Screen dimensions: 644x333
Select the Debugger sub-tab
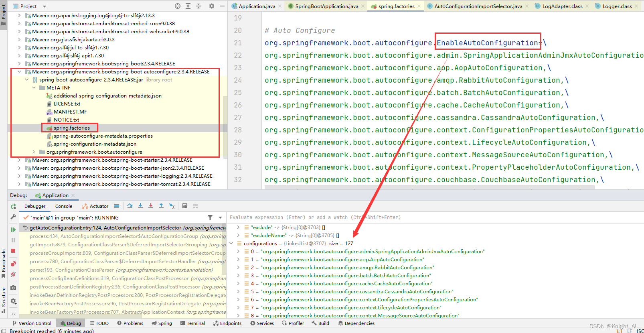[35, 206]
